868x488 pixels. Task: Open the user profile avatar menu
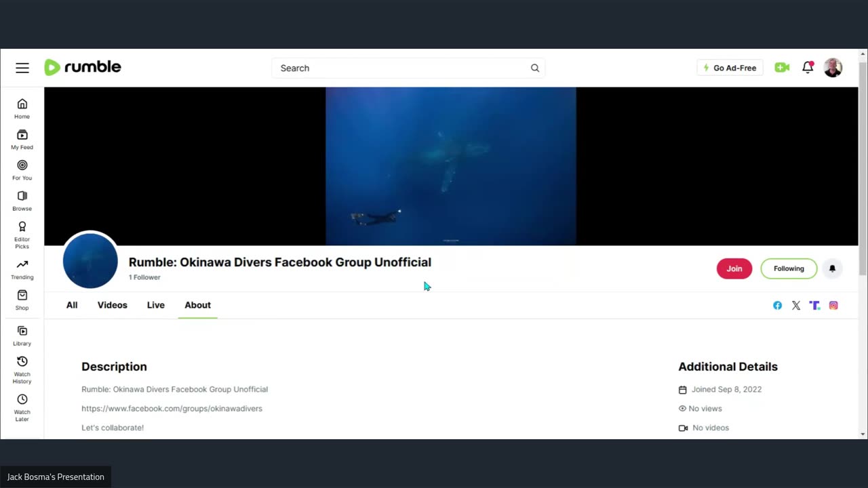833,68
